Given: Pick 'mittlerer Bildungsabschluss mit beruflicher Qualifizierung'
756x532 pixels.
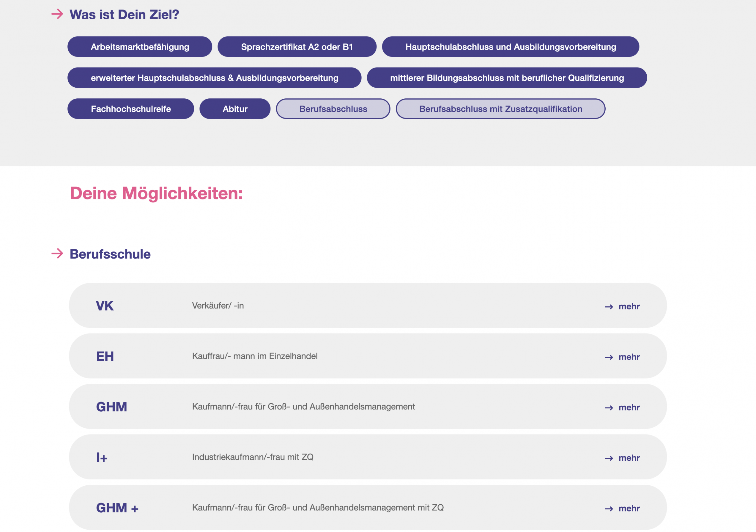Looking at the screenshot, I should [x=507, y=78].
